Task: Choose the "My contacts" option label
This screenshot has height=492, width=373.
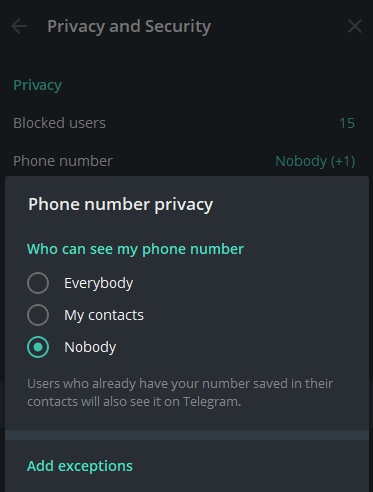Action: point(104,315)
